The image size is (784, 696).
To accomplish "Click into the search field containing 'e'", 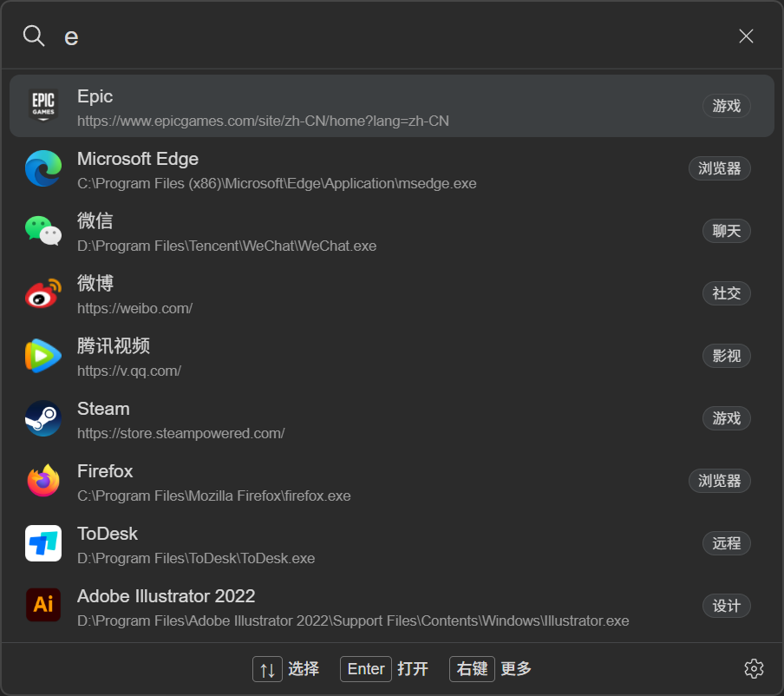I will (x=390, y=36).
